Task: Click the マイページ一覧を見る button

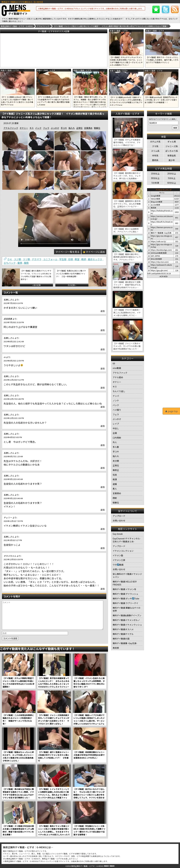Action: coord(67,252)
